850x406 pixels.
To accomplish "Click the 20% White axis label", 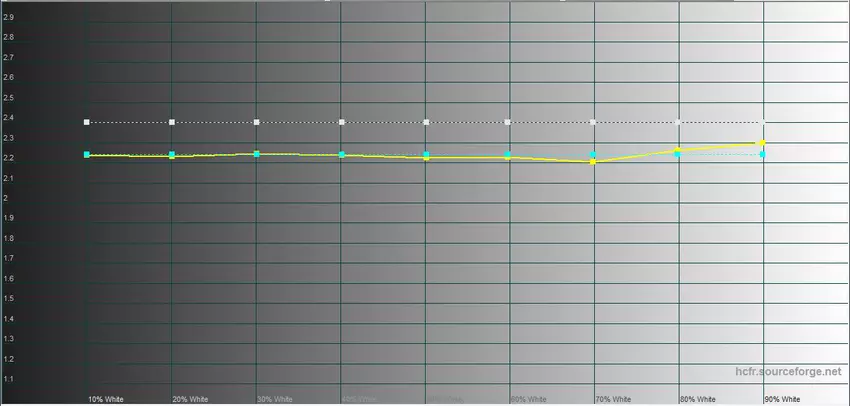I will 190,398.
